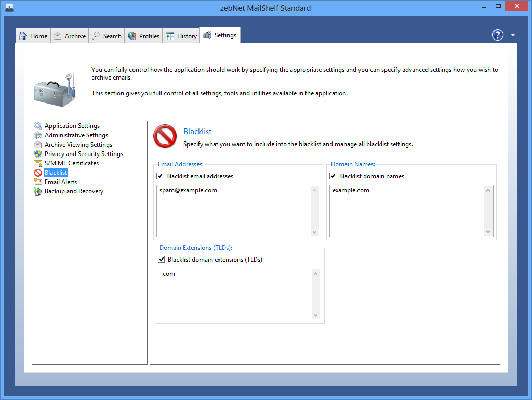The width and height of the screenshot is (532, 400).
Task: Click the Privacy and Security shield icon
Action: 37,154
